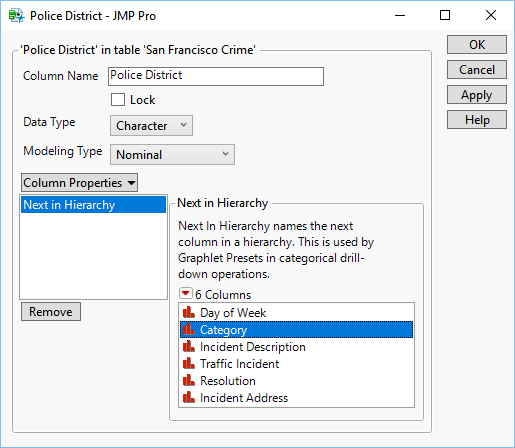The height and width of the screenshot is (448, 515).
Task: Click the 6 Columns label
Action: 223,295
